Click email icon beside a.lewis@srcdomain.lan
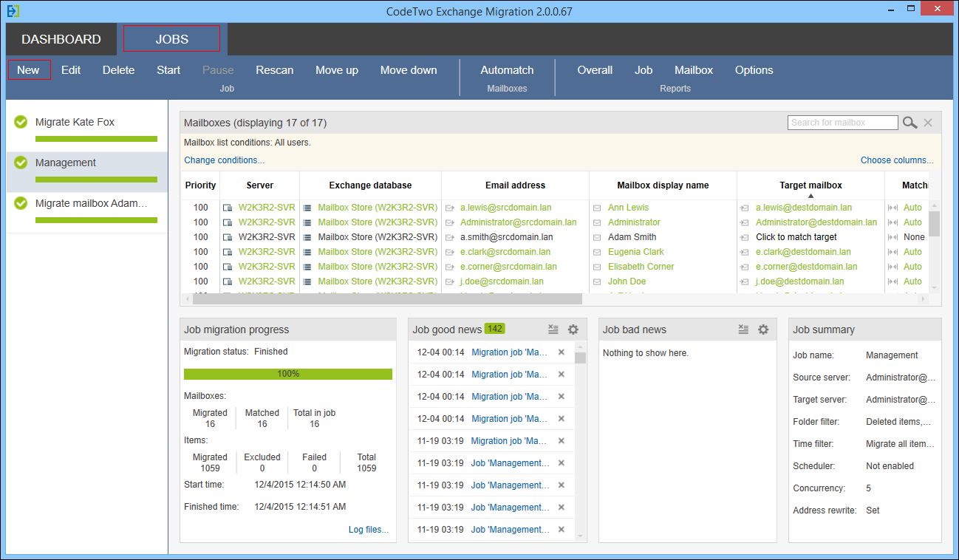 click(450, 208)
